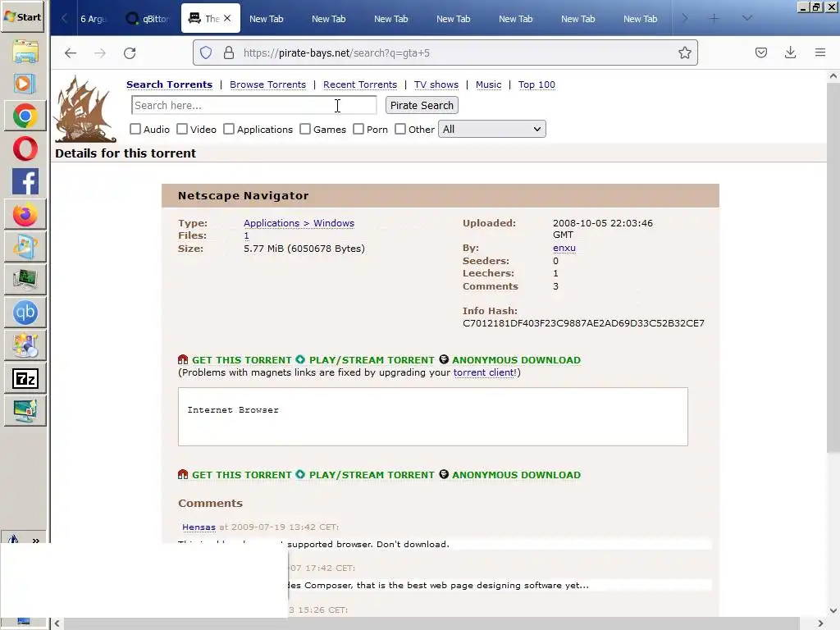Click the padlock site info icon
Image resolution: width=840 pixels, height=630 pixels.
tap(229, 52)
